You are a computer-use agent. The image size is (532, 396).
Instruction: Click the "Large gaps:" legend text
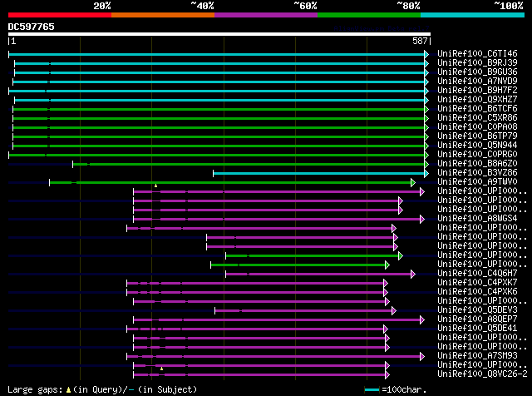click(35, 390)
